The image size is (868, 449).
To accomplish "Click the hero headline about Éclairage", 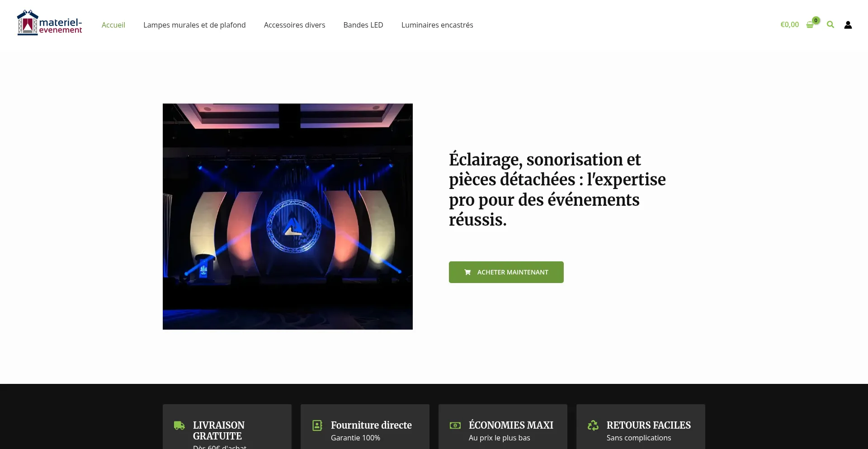I will pos(557,189).
